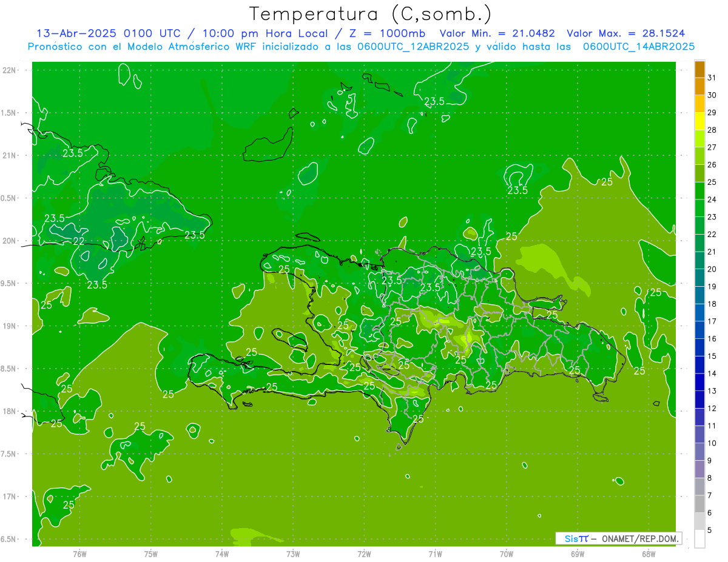Viewport: 728px width, 562px height.
Task: Click color scale label 23
Action: pyautogui.click(x=712, y=217)
